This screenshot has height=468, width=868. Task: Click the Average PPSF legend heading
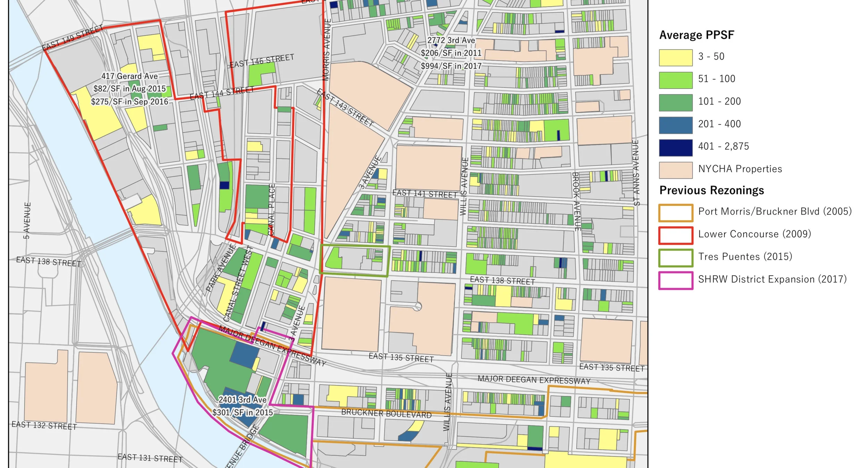coord(696,35)
